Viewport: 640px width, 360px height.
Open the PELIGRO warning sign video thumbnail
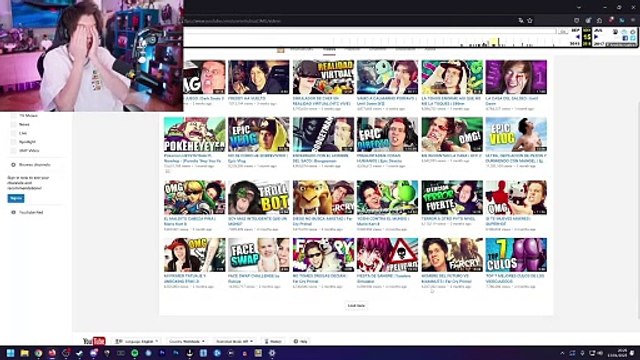pos(387,255)
